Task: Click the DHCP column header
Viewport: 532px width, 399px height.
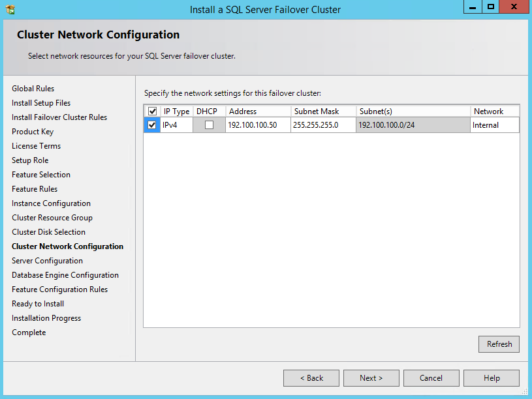Action: click(x=209, y=111)
